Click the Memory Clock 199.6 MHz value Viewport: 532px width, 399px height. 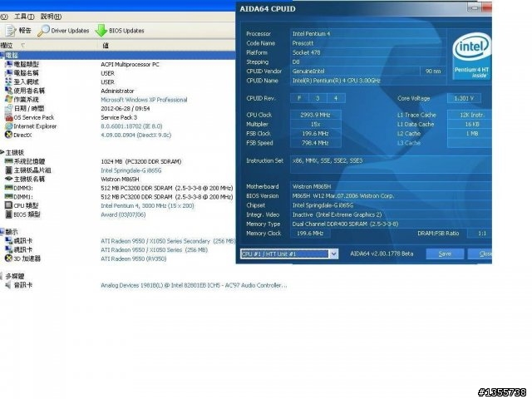[310, 234]
